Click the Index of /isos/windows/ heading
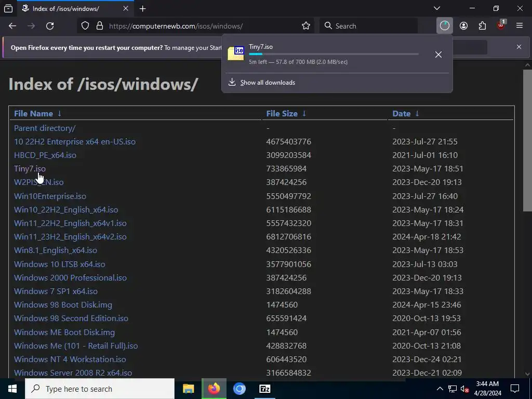Screen dimensions: 532x399 coord(103,84)
